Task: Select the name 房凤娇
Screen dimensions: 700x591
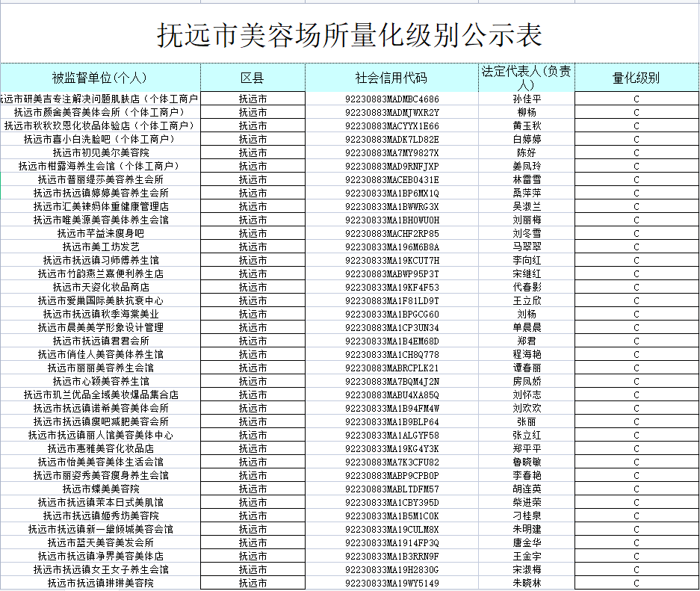Action: pyautogui.click(x=527, y=381)
